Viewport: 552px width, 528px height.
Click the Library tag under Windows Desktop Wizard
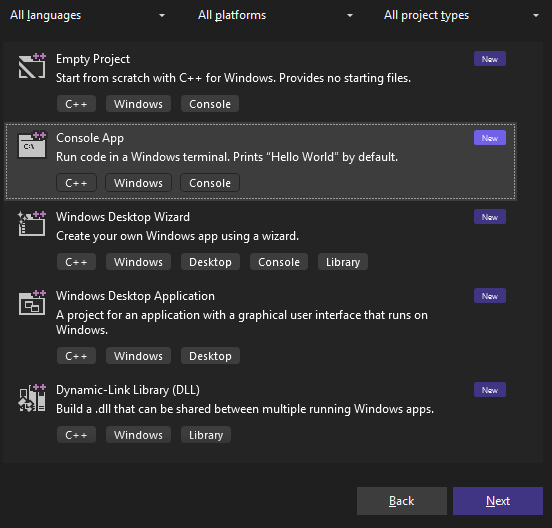click(x=343, y=262)
